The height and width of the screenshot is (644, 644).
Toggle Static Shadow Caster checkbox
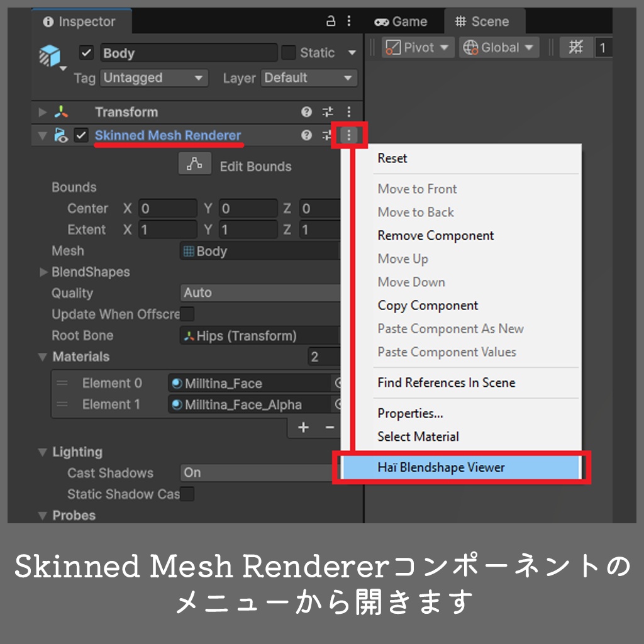[x=187, y=494]
